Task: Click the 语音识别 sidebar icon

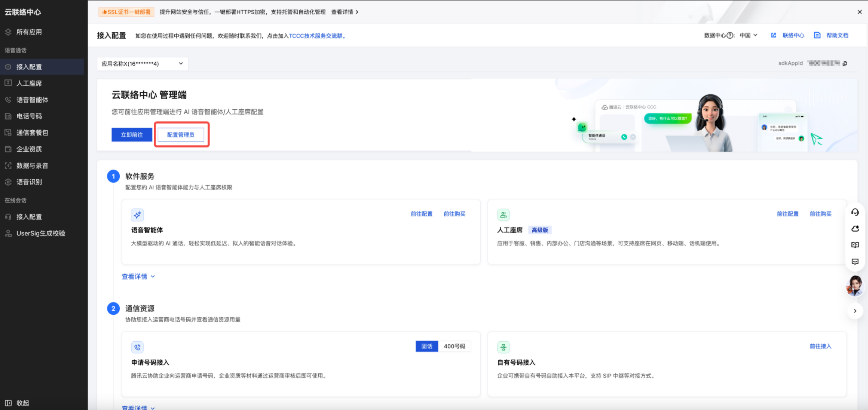Action: tap(9, 182)
